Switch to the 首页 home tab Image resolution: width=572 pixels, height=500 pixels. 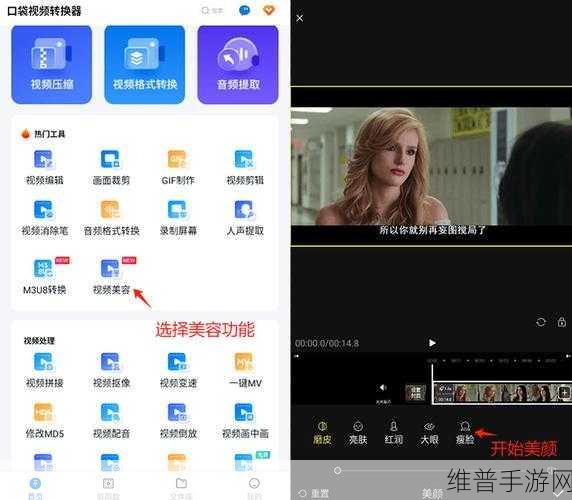pyautogui.click(x=35, y=488)
